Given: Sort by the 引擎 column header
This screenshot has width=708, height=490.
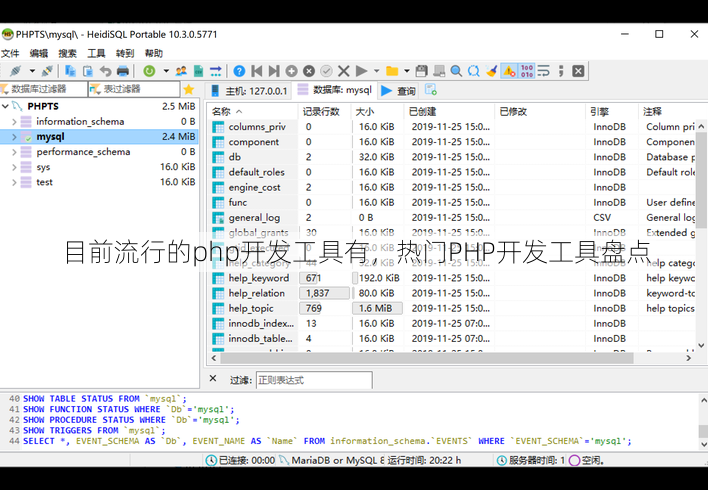Looking at the screenshot, I should [612, 112].
